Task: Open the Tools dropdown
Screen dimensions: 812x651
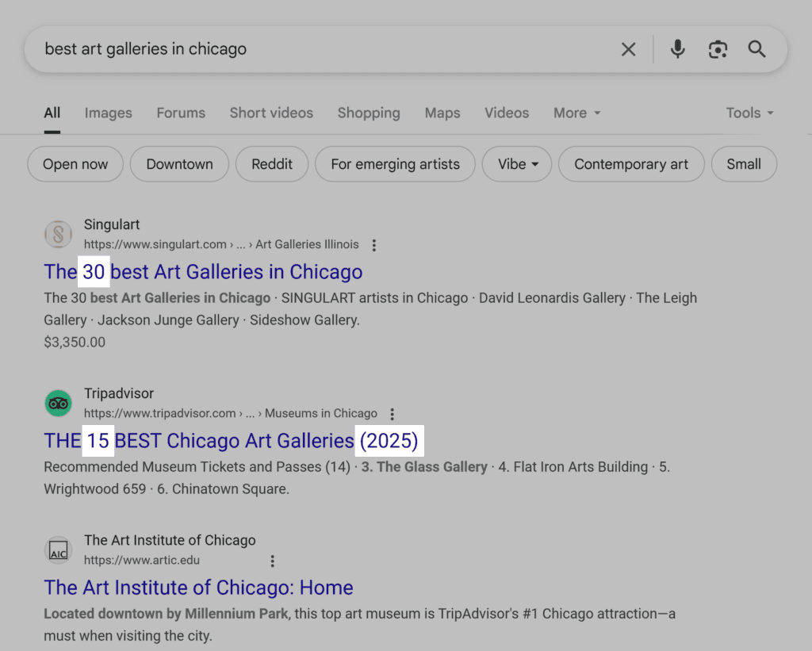Action: (x=749, y=113)
